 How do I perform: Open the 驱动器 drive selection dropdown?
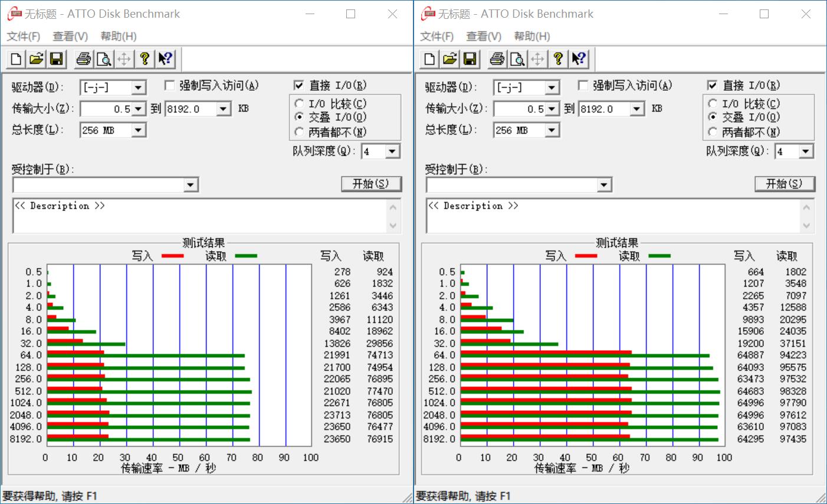pyautogui.click(x=139, y=87)
